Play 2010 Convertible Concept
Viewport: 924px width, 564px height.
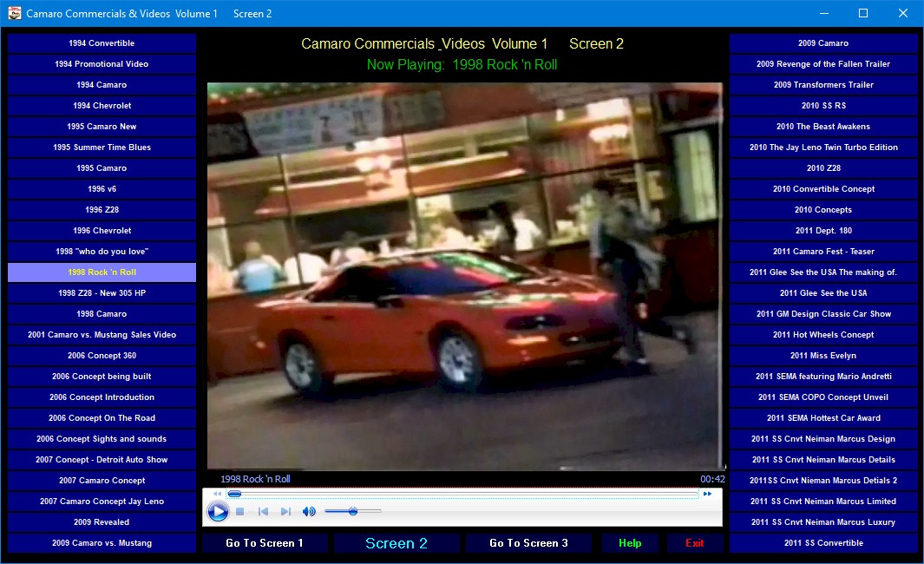pos(823,188)
